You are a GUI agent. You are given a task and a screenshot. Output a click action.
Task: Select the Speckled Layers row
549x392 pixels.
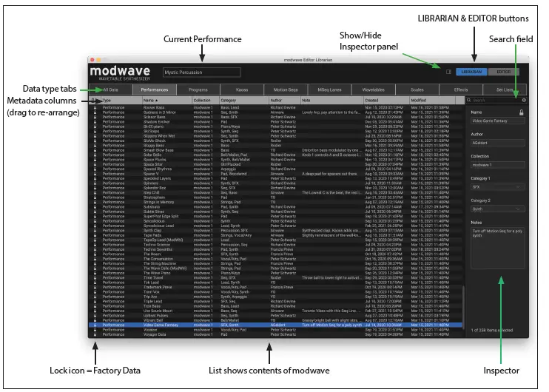click(275, 178)
